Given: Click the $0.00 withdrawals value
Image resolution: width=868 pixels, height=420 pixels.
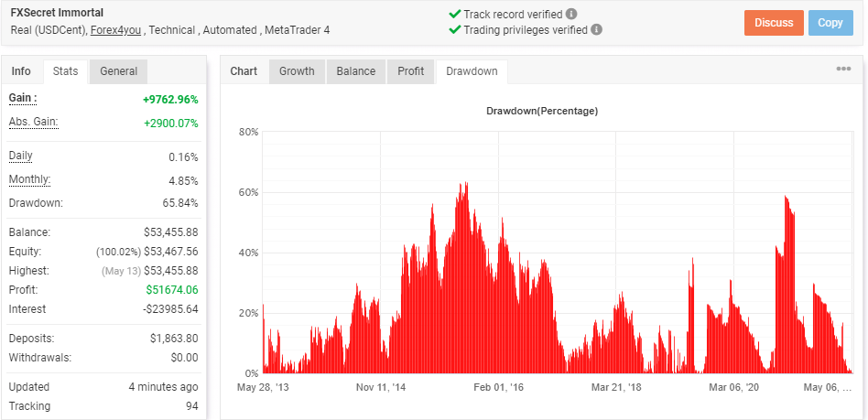Looking at the screenshot, I should 184,358.
